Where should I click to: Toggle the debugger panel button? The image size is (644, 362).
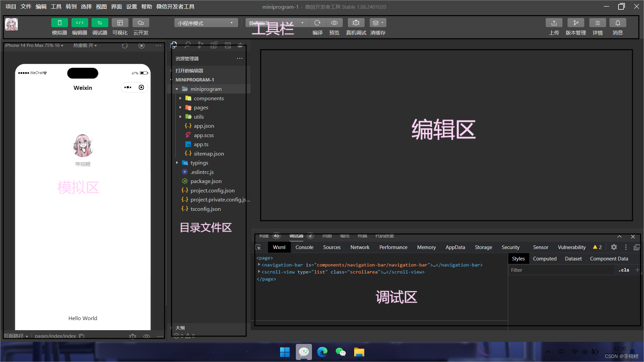tap(100, 23)
